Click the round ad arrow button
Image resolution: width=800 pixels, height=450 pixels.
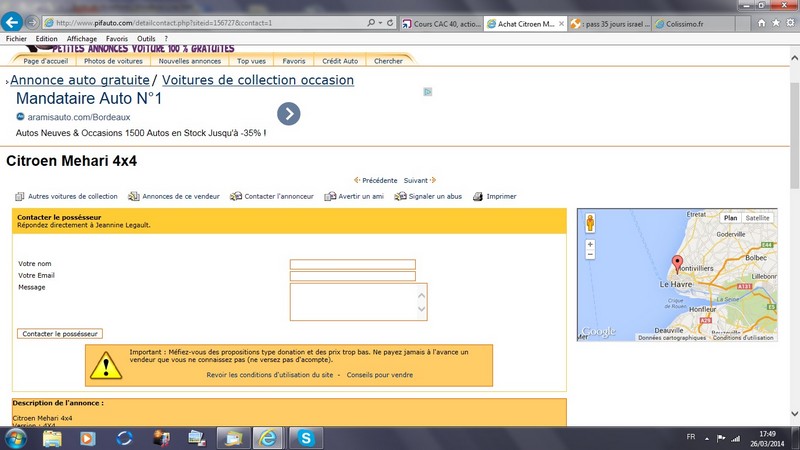[289, 114]
